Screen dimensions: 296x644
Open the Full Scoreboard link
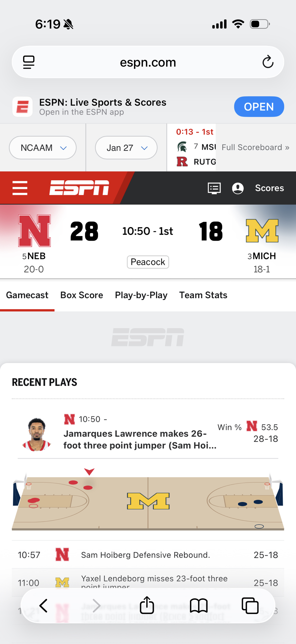pos(255,147)
